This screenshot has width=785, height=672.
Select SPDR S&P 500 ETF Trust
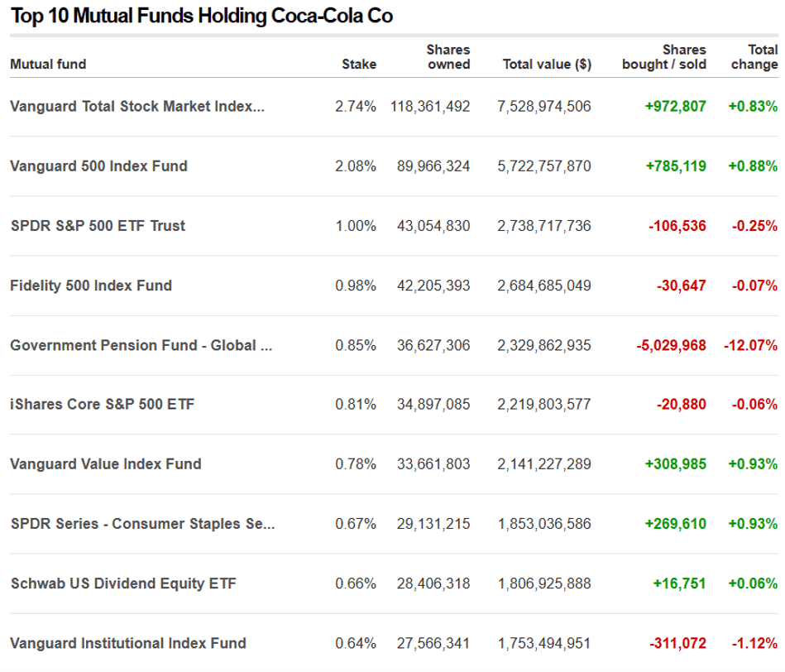point(98,225)
